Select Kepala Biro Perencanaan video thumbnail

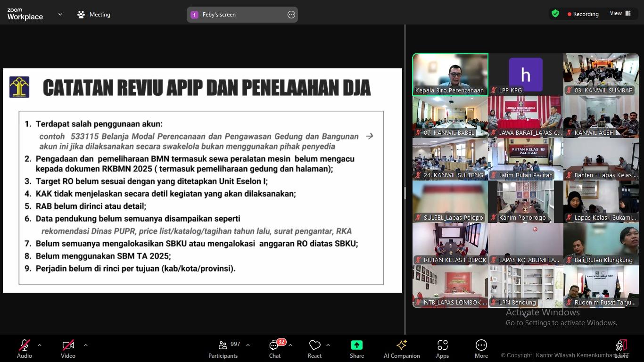[450, 74]
